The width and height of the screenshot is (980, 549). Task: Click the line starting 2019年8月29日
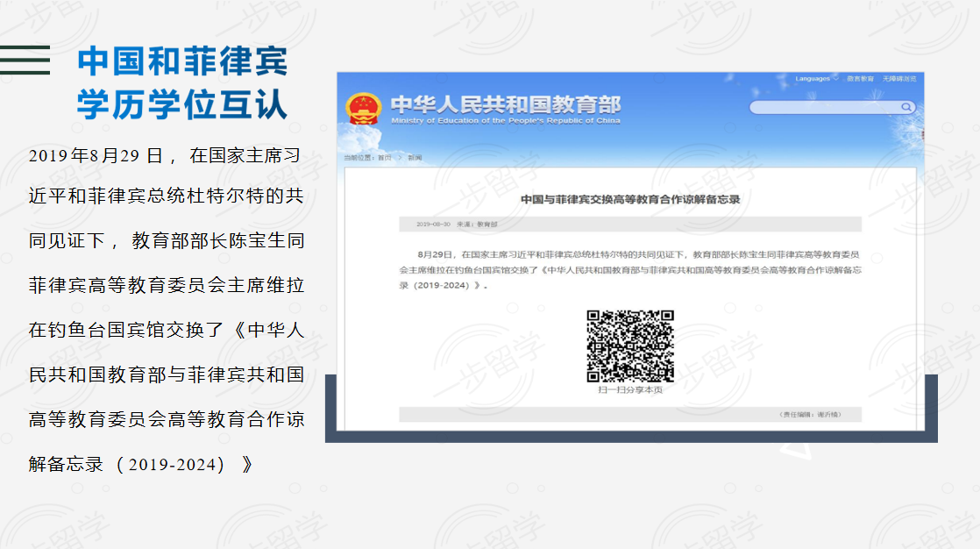pyautogui.click(x=165, y=156)
